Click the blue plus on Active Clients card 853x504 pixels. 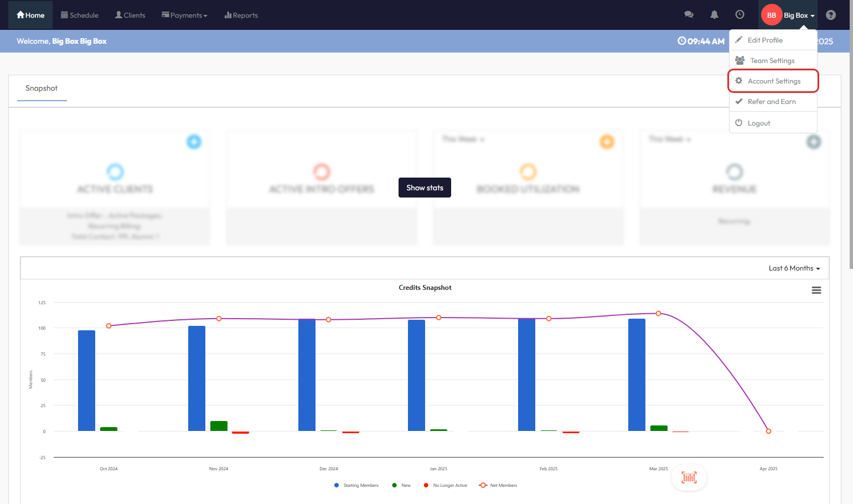tap(194, 142)
